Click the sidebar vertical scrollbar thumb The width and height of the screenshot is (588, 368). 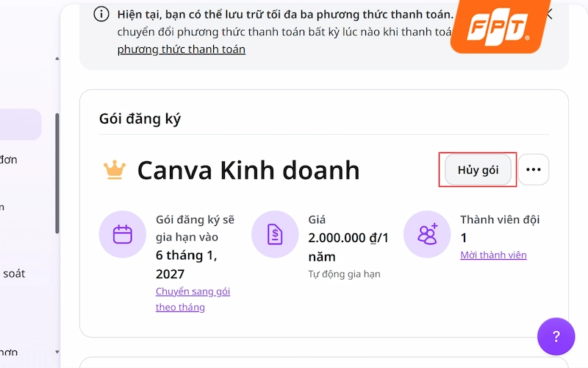(x=57, y=173)
